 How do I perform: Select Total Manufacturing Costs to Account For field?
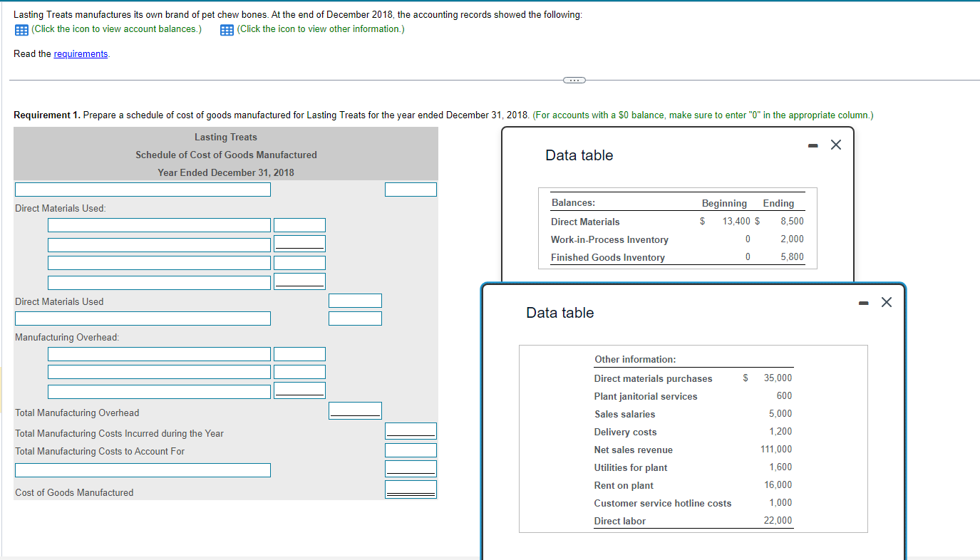tap(411, 450)
